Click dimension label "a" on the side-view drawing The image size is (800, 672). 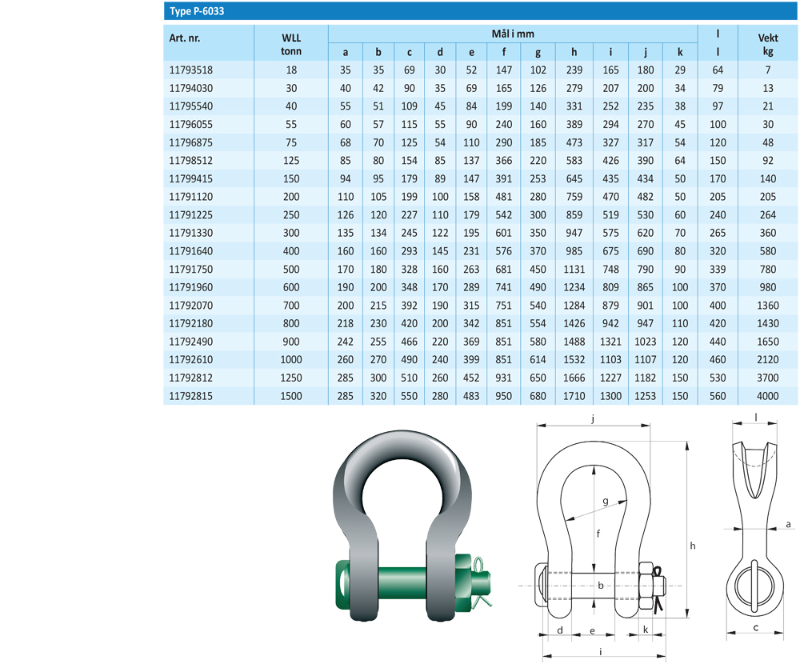(788, 524)
